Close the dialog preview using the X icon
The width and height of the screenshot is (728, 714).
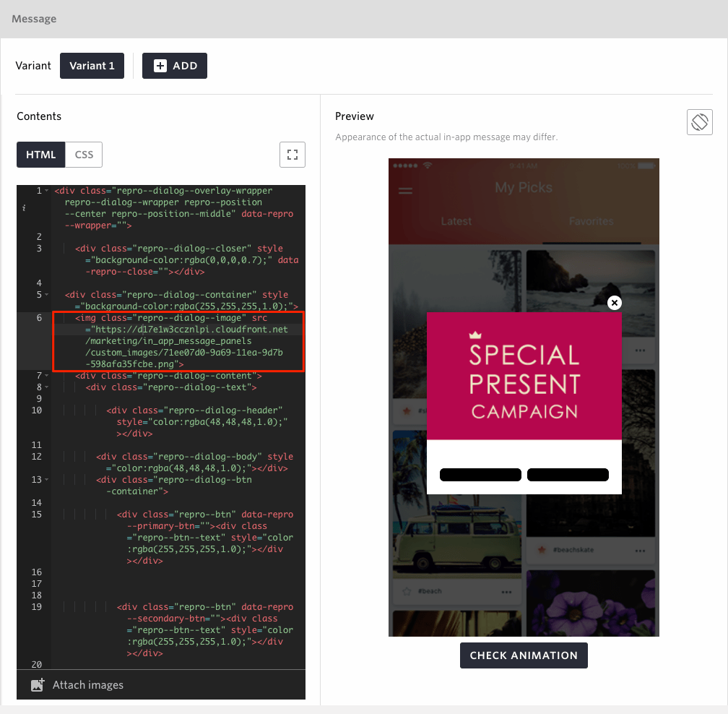(614, 303)
